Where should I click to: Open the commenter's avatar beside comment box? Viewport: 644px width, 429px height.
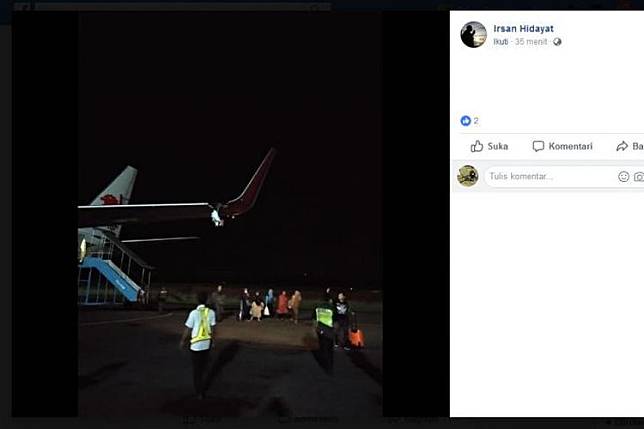[x=468, y=176]
